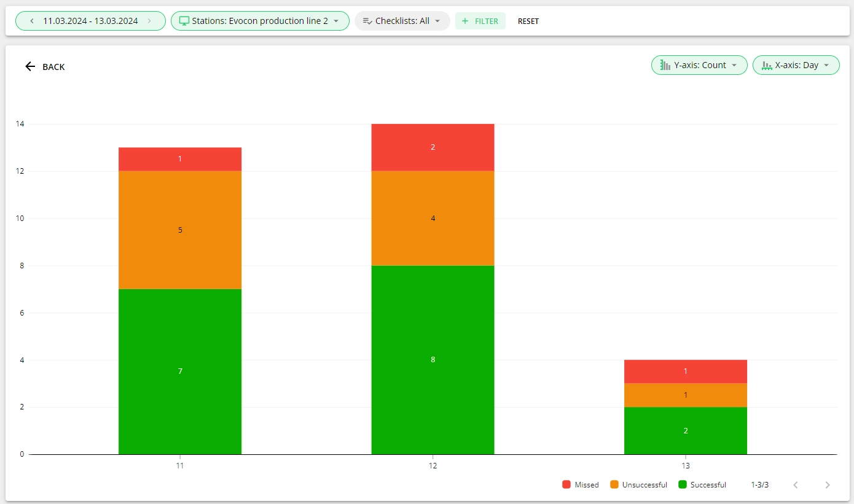Select the orange Unsuccessful segment for day 11

[x=180, y=230]
